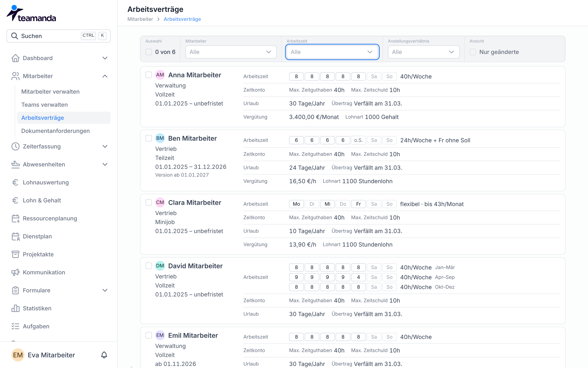
Task: Click the teamanda logo
Action: coord(31,13)
